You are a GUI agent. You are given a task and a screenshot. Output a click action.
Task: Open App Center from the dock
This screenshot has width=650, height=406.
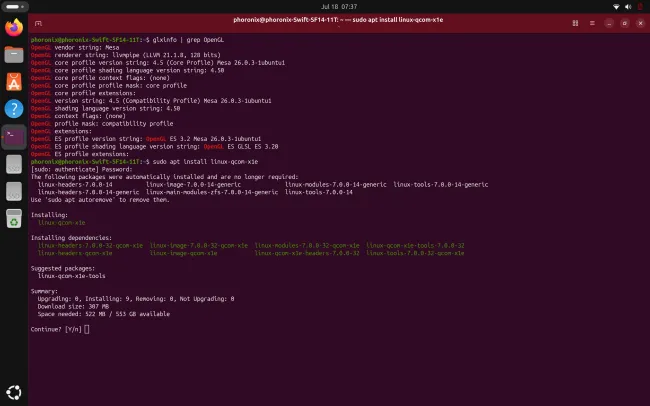(x=14, y=82)
